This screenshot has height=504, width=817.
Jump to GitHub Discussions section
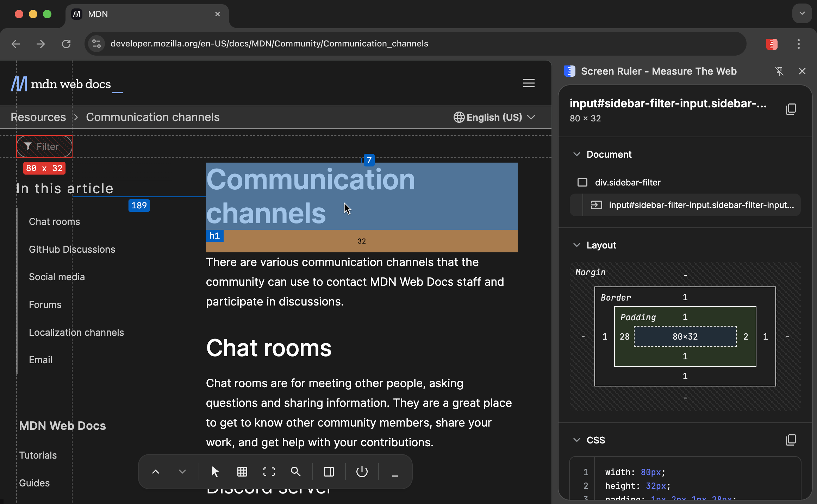[72, 250]
